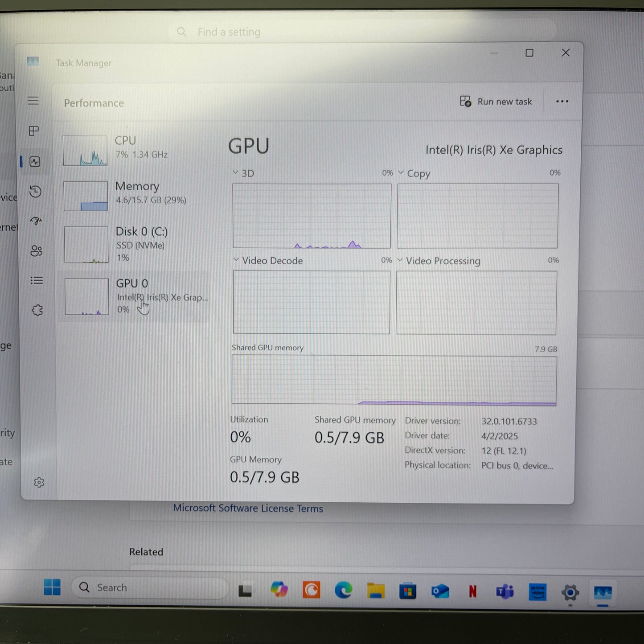This screenshot has height=644, width=644.
Task: Open Task Manager settings gear
Action: pos(39,483)
